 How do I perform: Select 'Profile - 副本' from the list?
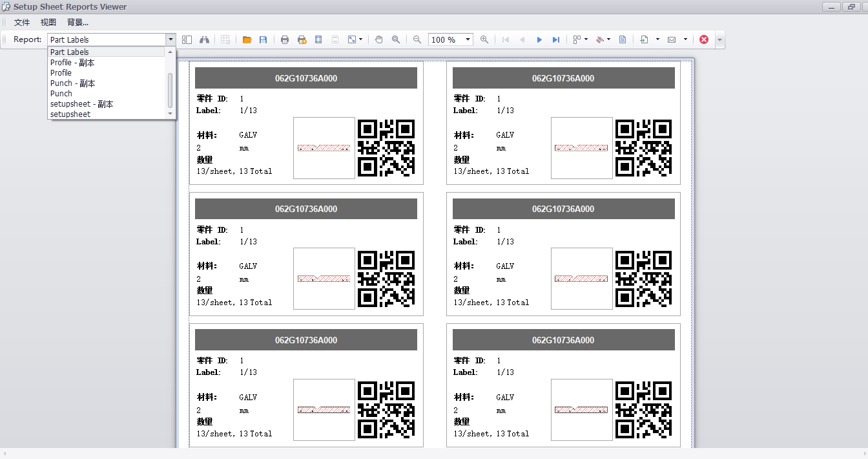(107, 63)
